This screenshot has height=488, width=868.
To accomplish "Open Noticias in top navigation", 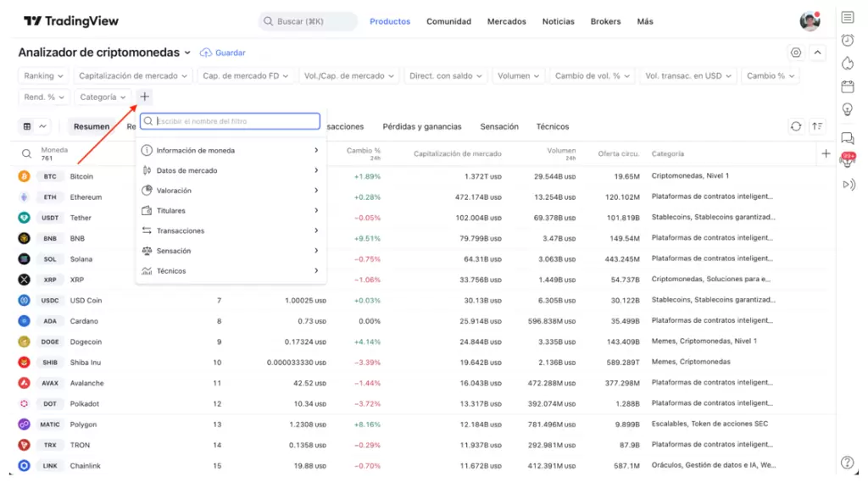I will click(x=558, y=21).
